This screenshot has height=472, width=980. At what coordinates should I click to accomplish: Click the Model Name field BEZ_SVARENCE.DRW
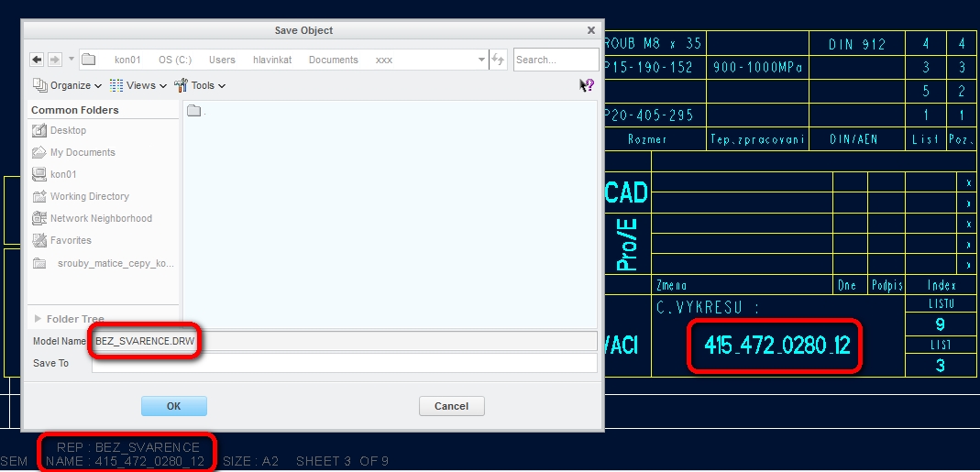[x=345, y=341]
